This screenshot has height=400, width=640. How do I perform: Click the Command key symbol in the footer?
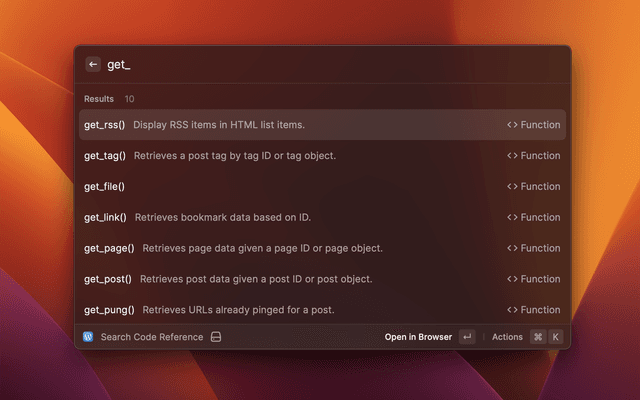(537, 337)
